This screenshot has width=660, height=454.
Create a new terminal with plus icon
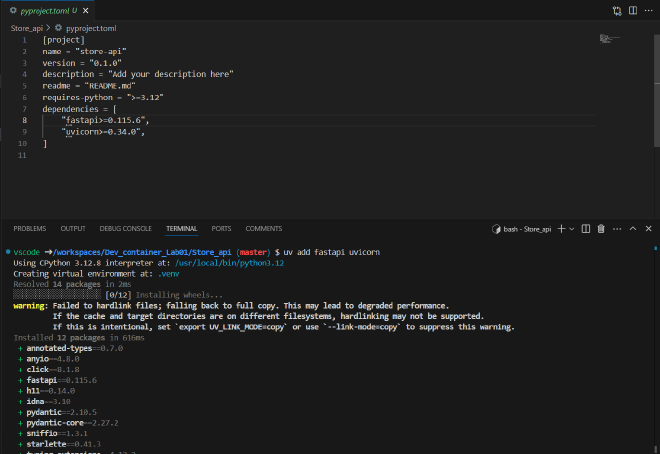tap(561, 228)
